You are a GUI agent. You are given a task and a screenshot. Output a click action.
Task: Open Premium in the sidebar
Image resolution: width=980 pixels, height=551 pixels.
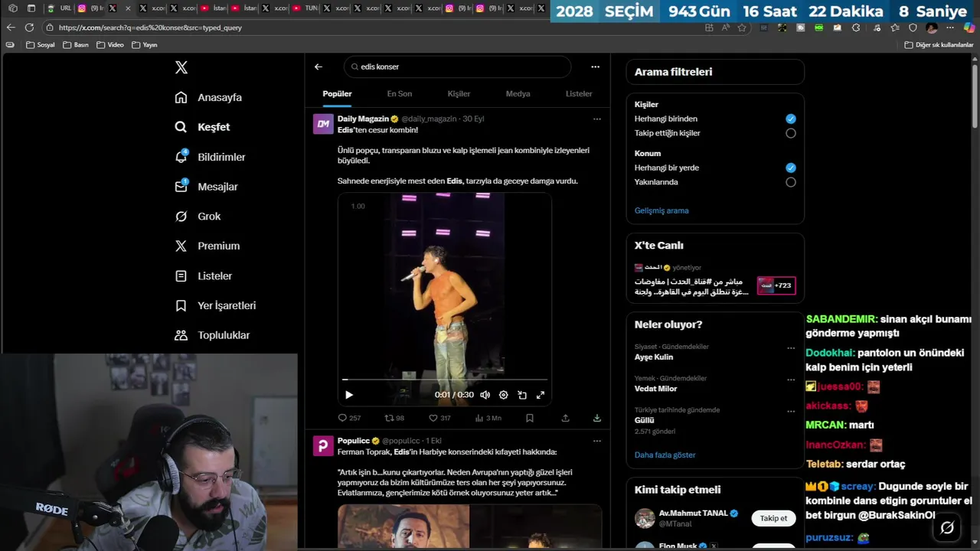click(207, 246)
